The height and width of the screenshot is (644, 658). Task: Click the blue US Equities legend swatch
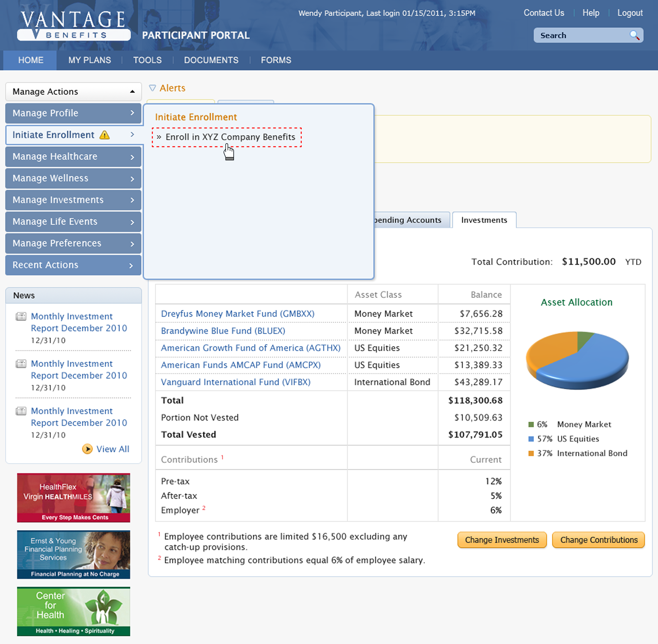(x=531, y=439)
